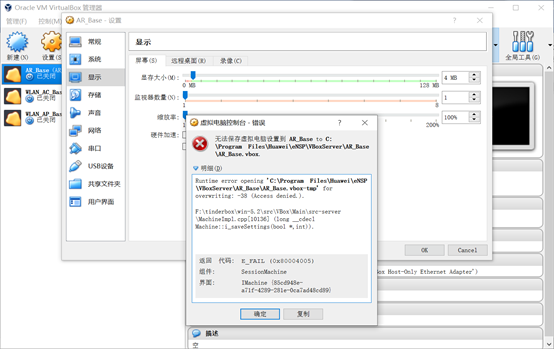The image size is (554, 363).
Task: Click 'Runtime error opening' details text
Action: [229, 181]
